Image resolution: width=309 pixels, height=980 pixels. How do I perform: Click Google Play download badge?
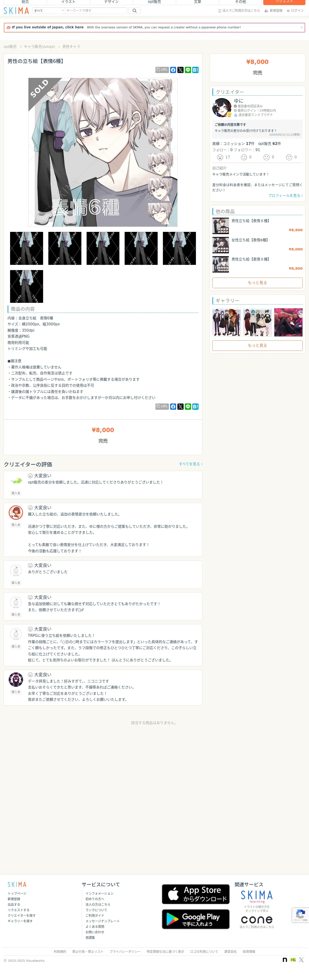tap(195, 919)
